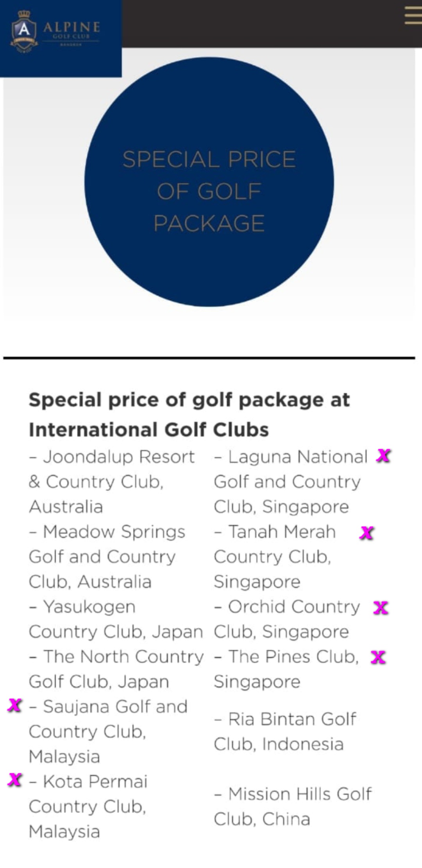422x868 pixels.
Task: Click the X mark beside Orchid Country
Action: click(381, 608)
